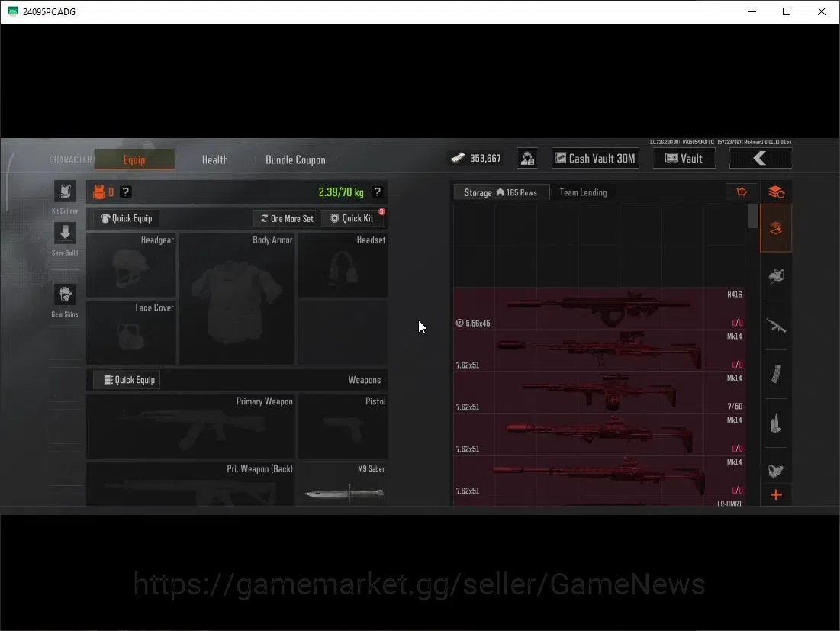Screen dimensions: 840x631
Task: Open the Kit Builder icon
Action: coord(65,192)
